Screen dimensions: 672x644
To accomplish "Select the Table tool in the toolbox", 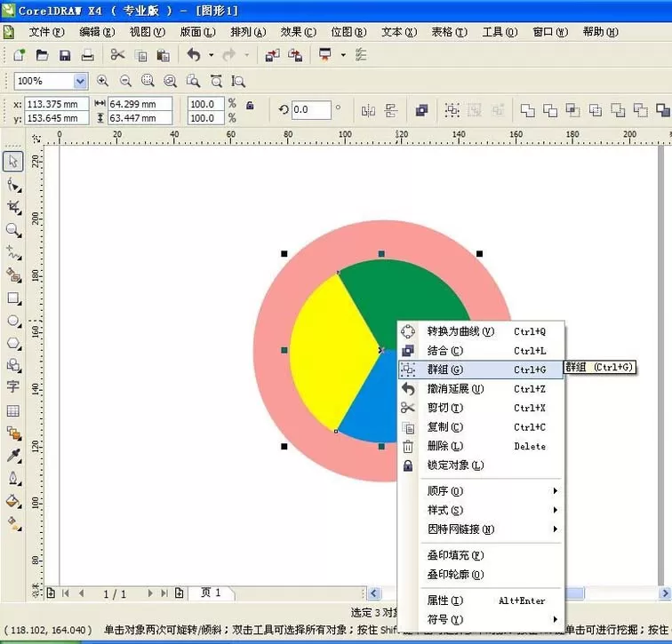I will pos(13,411).
